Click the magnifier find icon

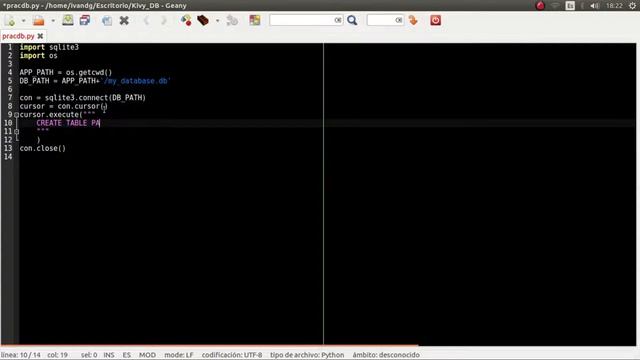point(352,20)
